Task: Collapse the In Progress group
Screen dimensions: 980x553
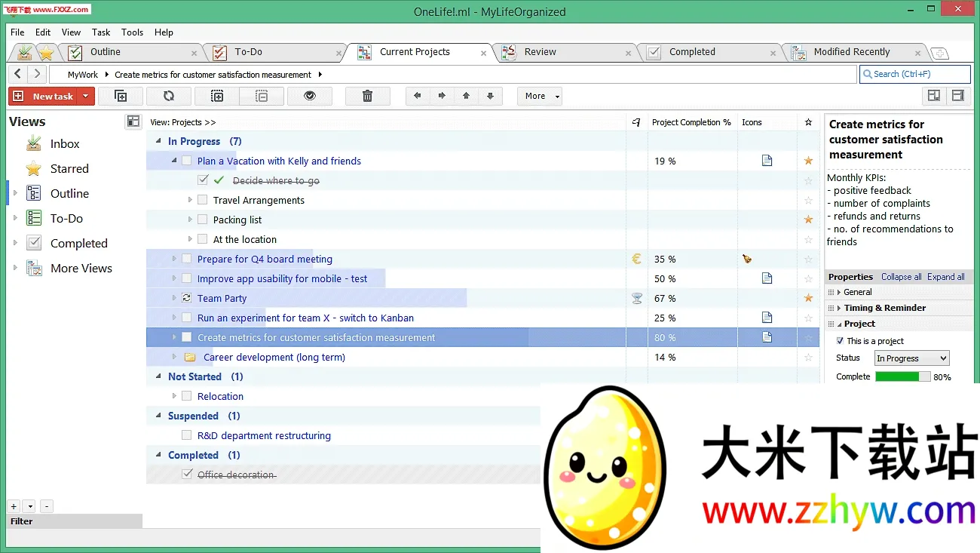Action: pyautogui.click(x=158, y=141)
